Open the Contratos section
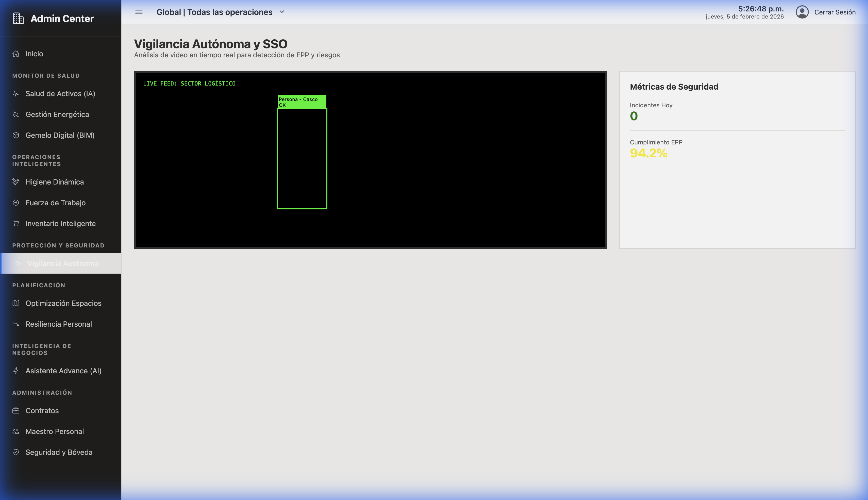This screenshot has height=500, width=868. click(x=42, y=411)
